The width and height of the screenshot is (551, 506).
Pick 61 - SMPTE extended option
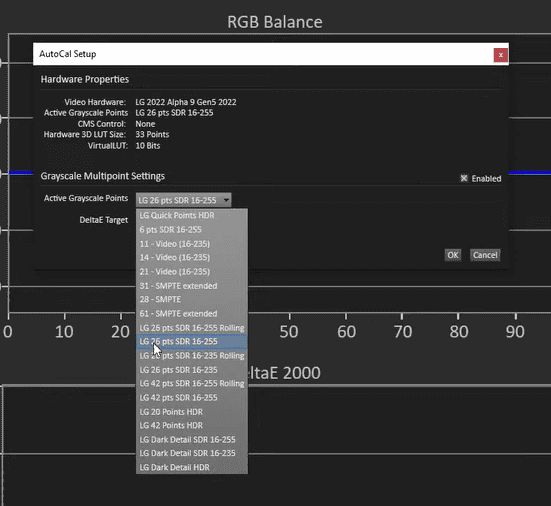[x=192, y=313]
